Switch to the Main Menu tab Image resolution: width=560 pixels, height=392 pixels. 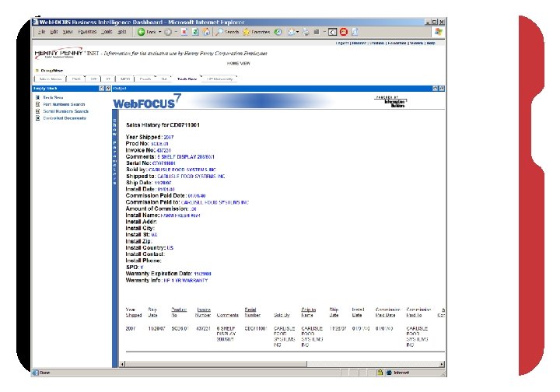(51, 79)
